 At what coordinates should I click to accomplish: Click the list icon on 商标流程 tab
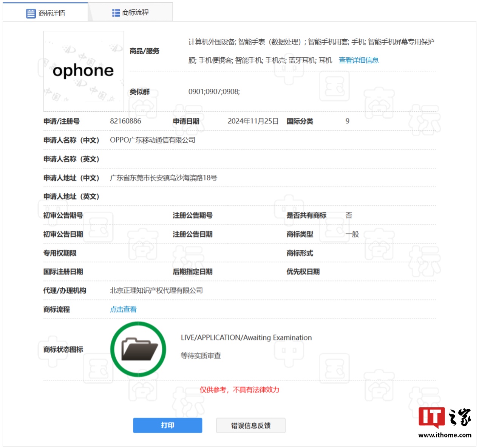(x=115, y=12)
